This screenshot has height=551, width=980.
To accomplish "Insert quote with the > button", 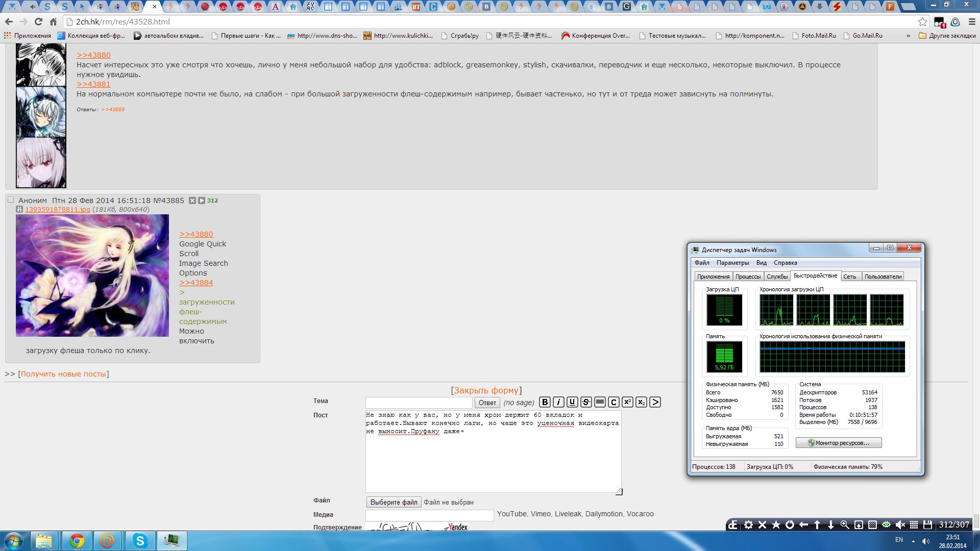I will click(x=655, y=403).
